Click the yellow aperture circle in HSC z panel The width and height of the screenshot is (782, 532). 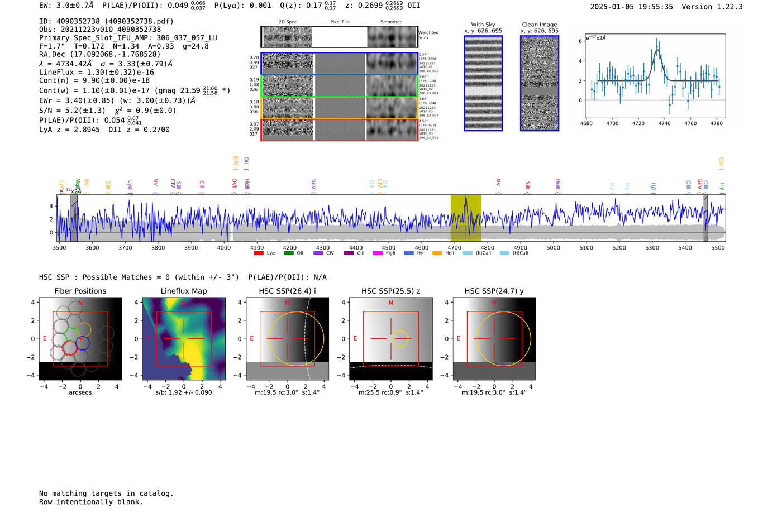[400, 339]
